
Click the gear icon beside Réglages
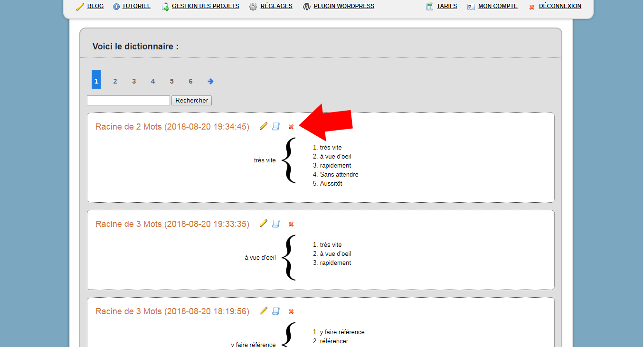coord(253,7)
